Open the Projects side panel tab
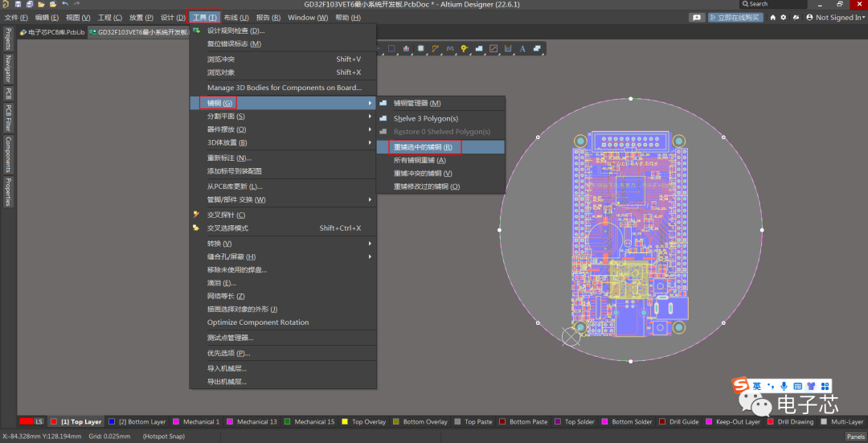 (8, 38)
